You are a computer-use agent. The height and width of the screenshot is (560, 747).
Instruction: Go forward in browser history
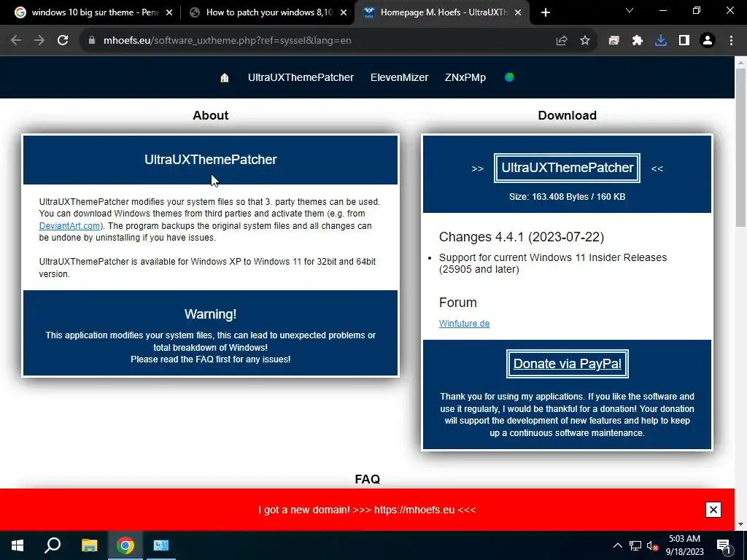coord(39,41)
